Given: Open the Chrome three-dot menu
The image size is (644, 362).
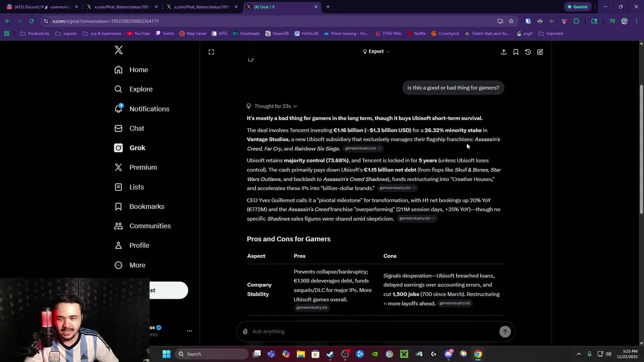Looking at the screenshot, I should tap(636, 21).
